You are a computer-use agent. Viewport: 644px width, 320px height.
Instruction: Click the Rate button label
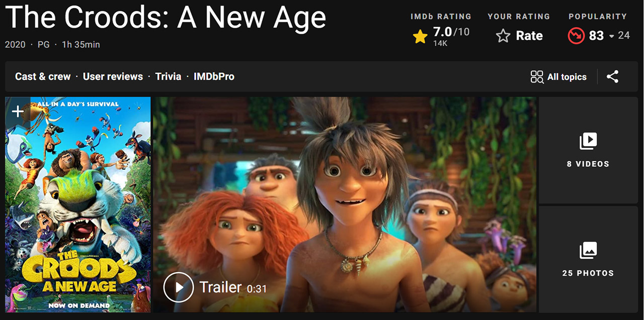(529, 36)
